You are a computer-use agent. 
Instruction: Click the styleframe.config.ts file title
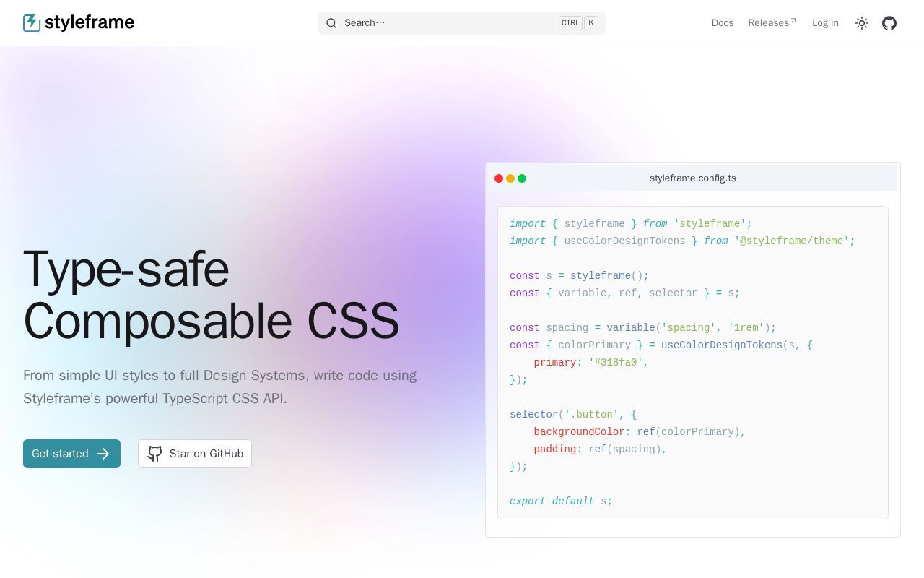[x=693, y=178]
